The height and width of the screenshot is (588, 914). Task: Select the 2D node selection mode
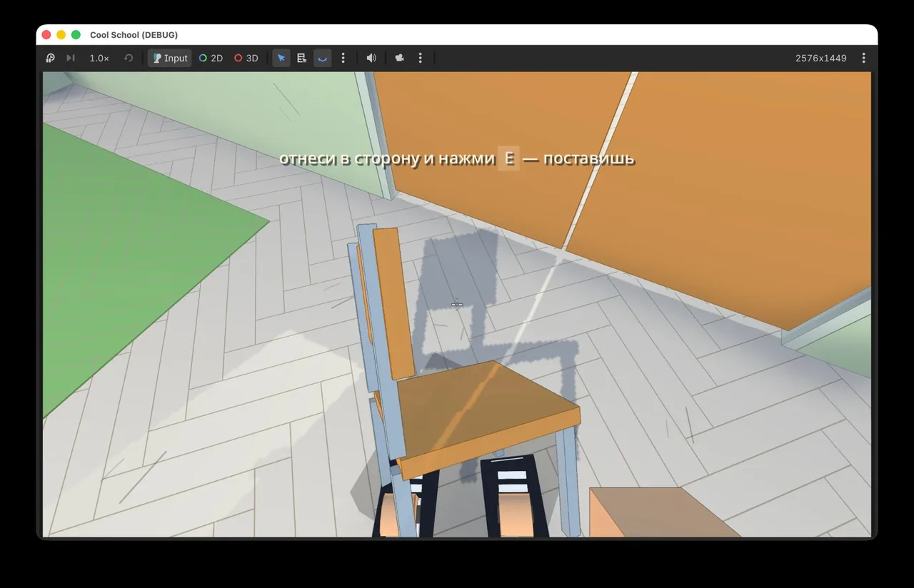211,58
